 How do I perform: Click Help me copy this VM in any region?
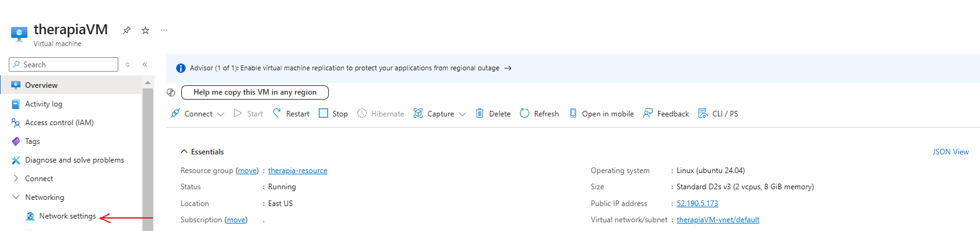255,92
